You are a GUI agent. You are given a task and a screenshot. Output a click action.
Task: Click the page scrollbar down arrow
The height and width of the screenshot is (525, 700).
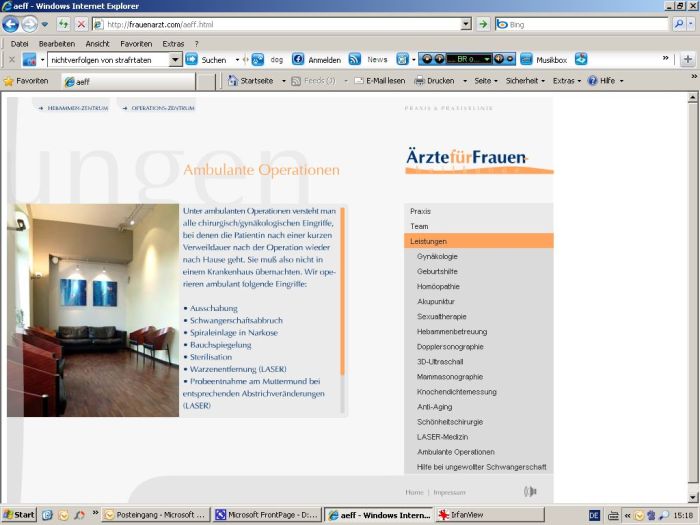(692, 497)
